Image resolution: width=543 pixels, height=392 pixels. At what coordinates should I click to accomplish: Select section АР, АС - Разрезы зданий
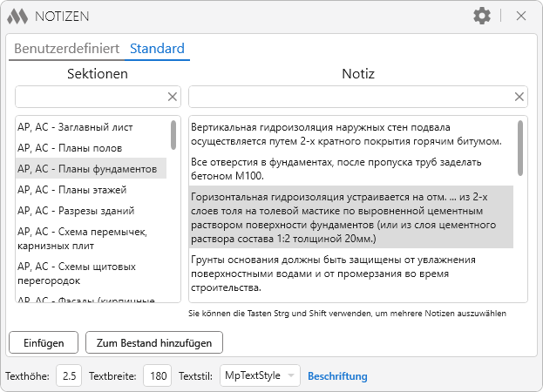click(x=76, y=210)
